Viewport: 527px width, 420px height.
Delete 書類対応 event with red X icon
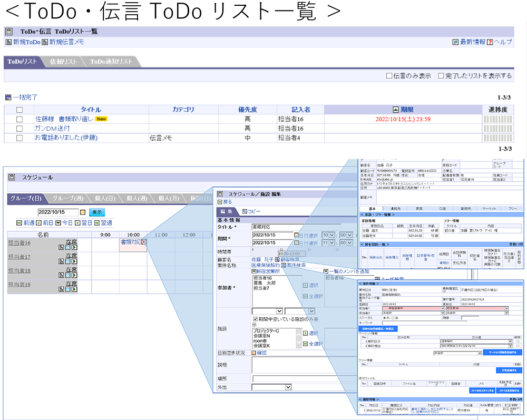[144, 242]
